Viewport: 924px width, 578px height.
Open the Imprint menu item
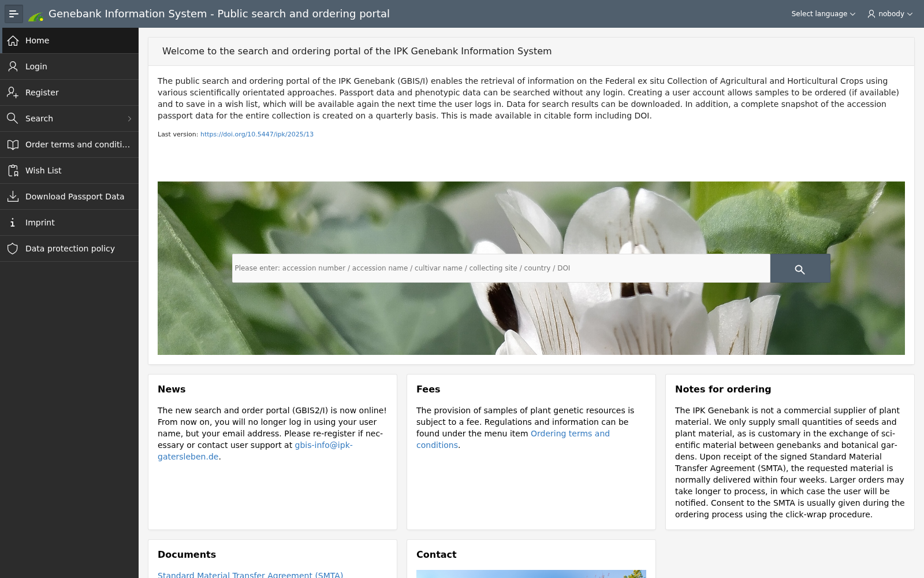(69, 223)
